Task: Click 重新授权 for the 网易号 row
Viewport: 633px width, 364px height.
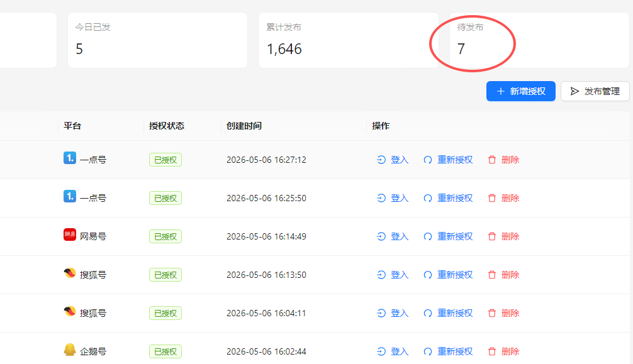Action: click(x=448, y=236)
